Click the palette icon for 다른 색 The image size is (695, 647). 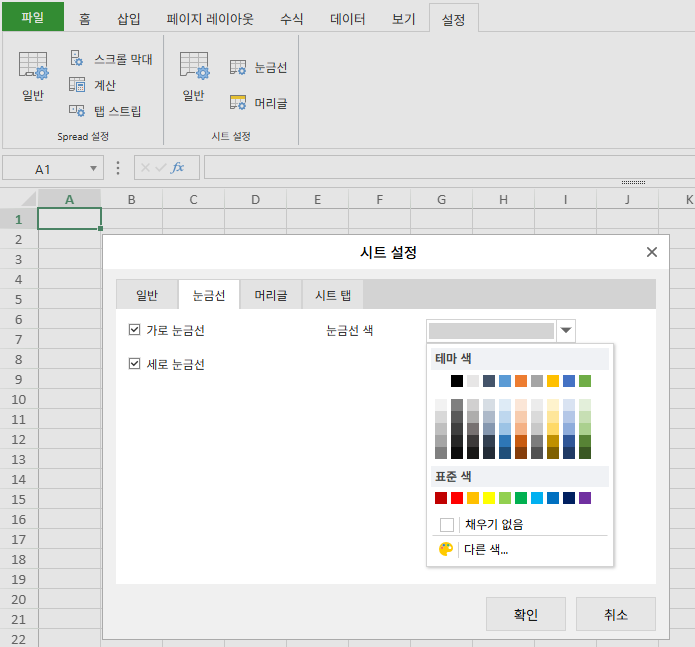(445, 549)
